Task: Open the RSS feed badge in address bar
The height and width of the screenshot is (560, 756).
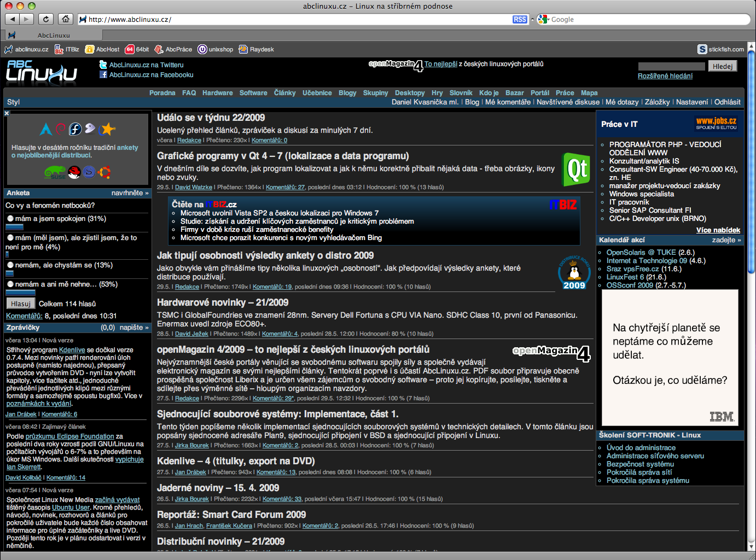Action: coord(520,19)
